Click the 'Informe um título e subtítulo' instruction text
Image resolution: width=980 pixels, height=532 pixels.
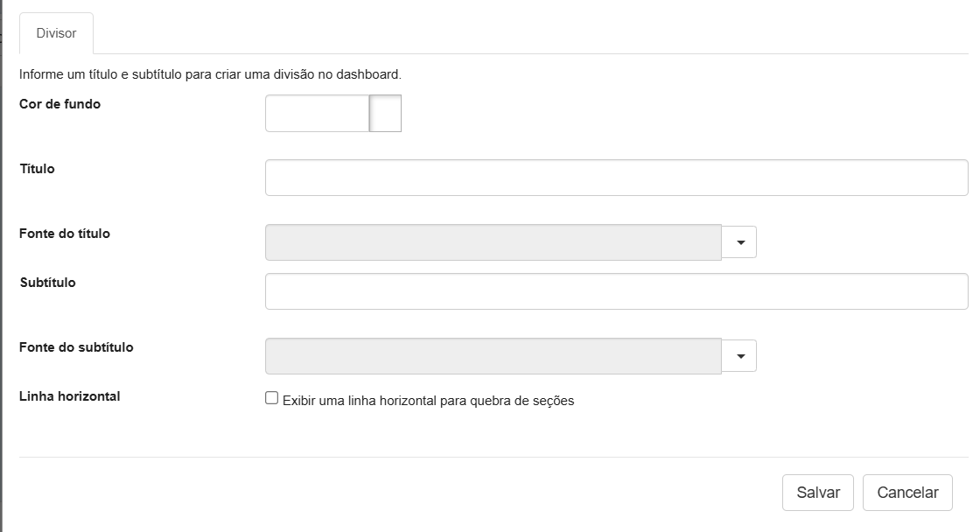pyautogui.click(x=210, y=74)
